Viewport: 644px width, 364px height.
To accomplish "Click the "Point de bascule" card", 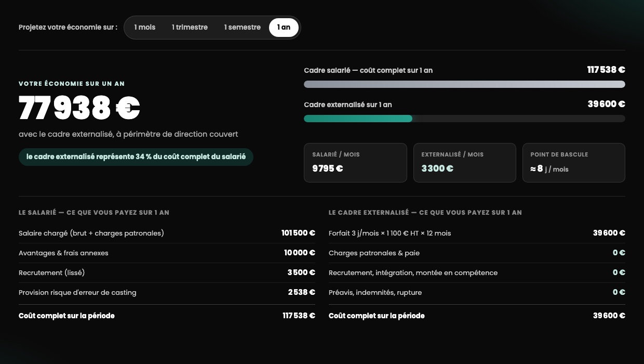I will pos(573,163).
